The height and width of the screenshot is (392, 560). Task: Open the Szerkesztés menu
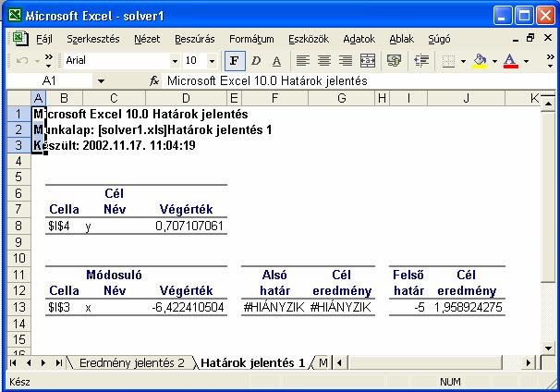[93, 39]
